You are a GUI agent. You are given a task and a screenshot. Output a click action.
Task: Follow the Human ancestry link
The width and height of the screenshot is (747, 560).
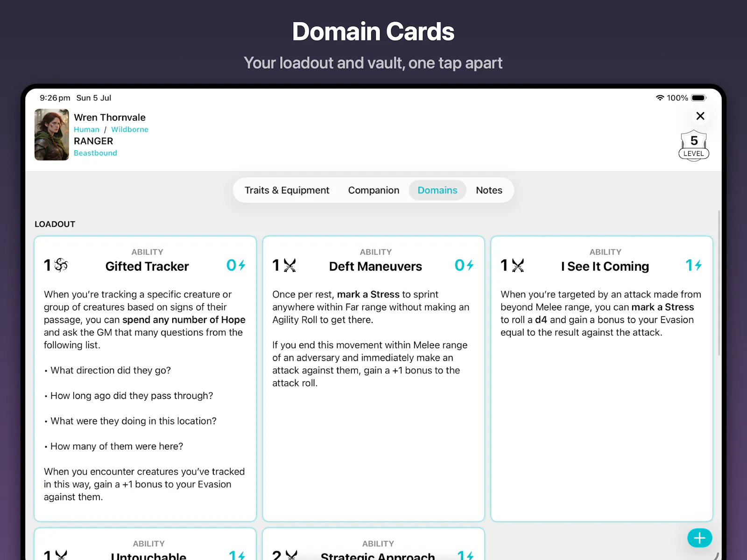tap(86, 130)
